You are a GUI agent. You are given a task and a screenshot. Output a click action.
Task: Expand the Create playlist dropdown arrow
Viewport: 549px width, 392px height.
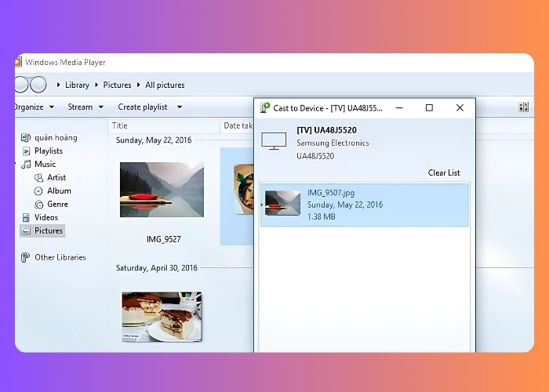click(180, 107)
